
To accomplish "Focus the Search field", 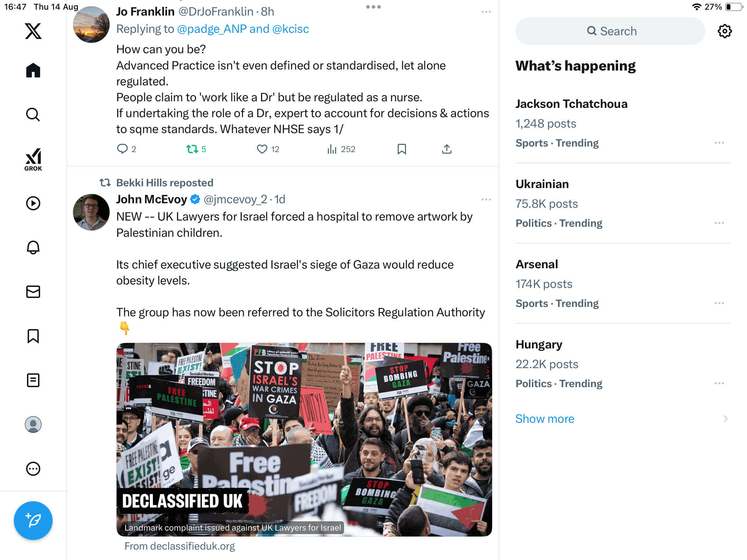I will point(610,31).
